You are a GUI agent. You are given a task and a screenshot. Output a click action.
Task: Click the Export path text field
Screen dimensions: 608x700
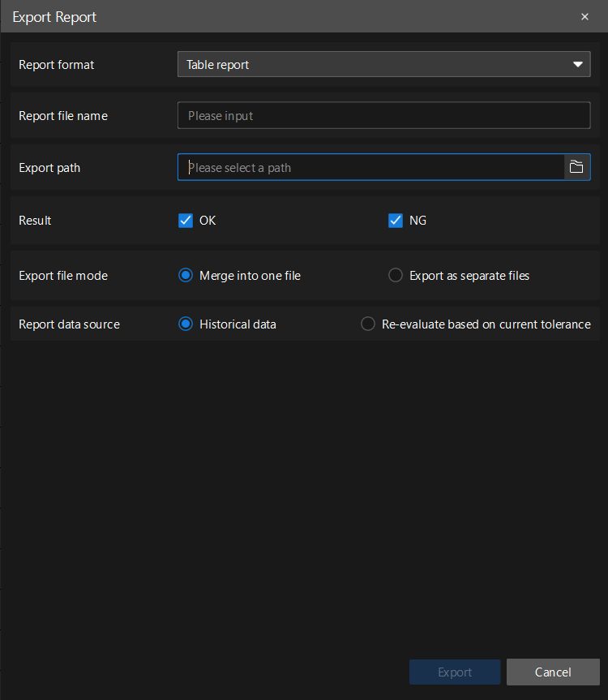pyautogui.click(x=365, y=167)
